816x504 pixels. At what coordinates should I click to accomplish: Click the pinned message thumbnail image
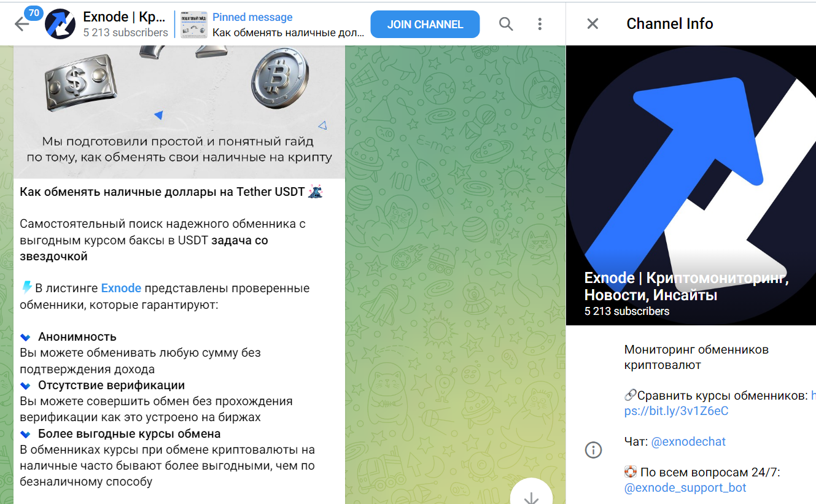[194, 25]
